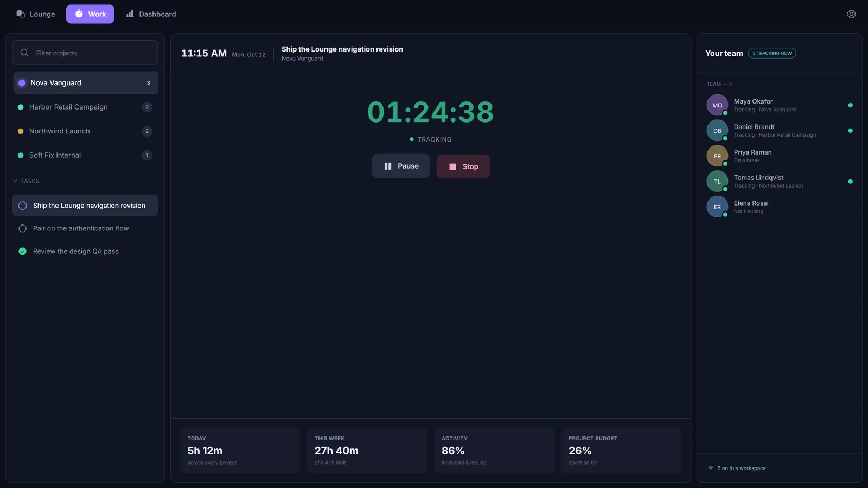Click the search magnifier icon
Image resolution: width=868 pixels, height=488 pixels.
(24, 53)
